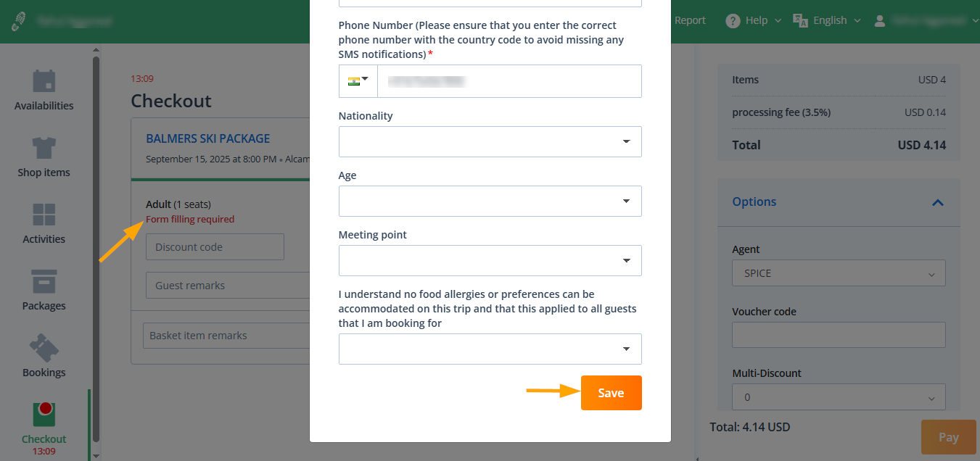Collapse the Options panel chevron
The height and width of the screenshot is (461, 980).
point(937,202)
